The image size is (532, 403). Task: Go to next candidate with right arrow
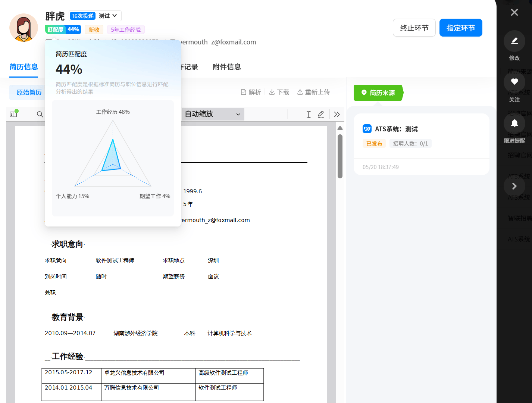point(514,186)
